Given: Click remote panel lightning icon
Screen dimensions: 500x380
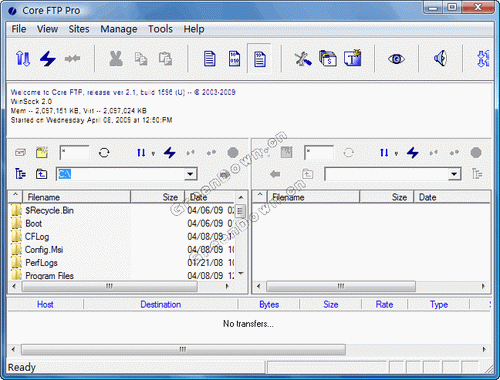Looking at the screenshot, I should pos(413,153).
